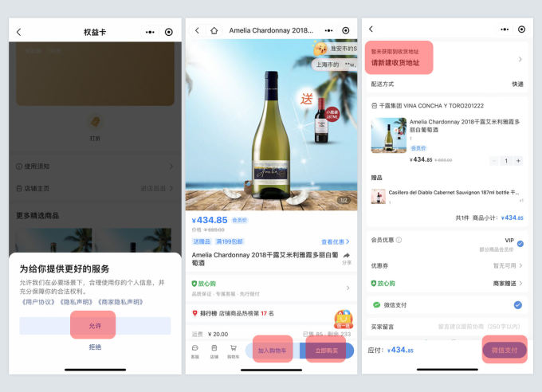542x392 pixels.
Task: Open the 店铺 store icon
Action: (214, 351)
